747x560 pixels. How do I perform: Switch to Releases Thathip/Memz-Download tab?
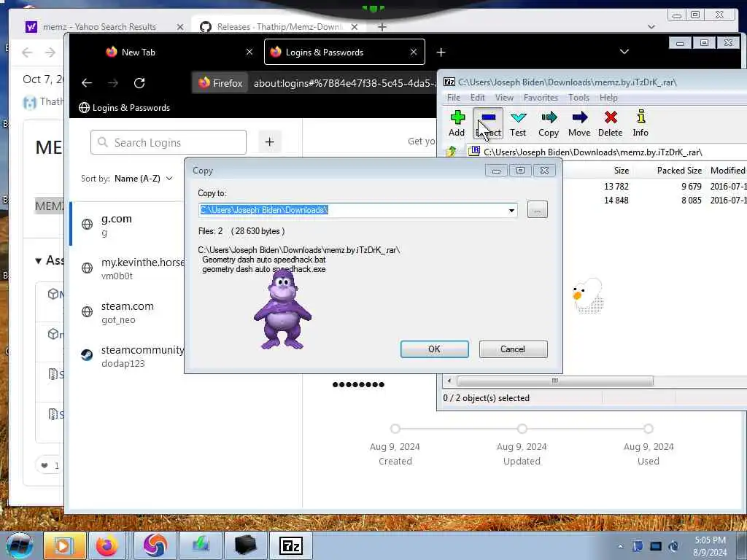tap(279, 27)
